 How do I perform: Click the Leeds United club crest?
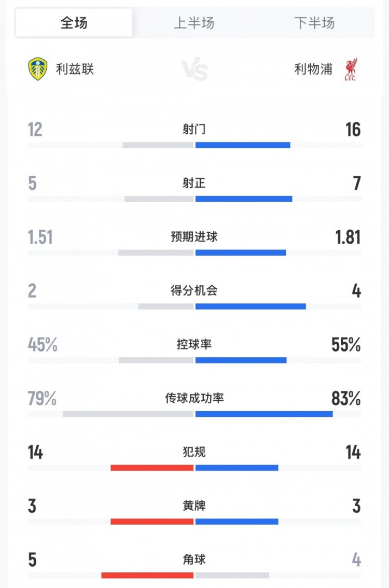coord(38,69)
